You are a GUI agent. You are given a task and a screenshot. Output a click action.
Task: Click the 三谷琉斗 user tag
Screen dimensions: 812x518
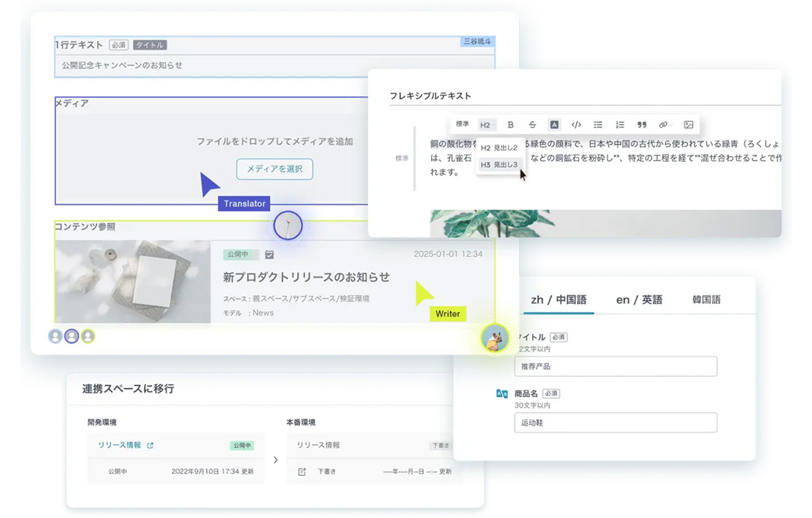tap(478, 41)
